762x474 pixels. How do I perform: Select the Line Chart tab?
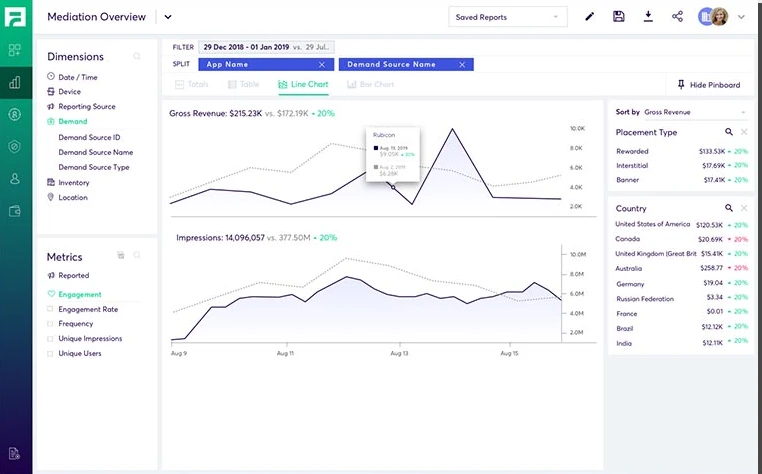tap(303, 84)
